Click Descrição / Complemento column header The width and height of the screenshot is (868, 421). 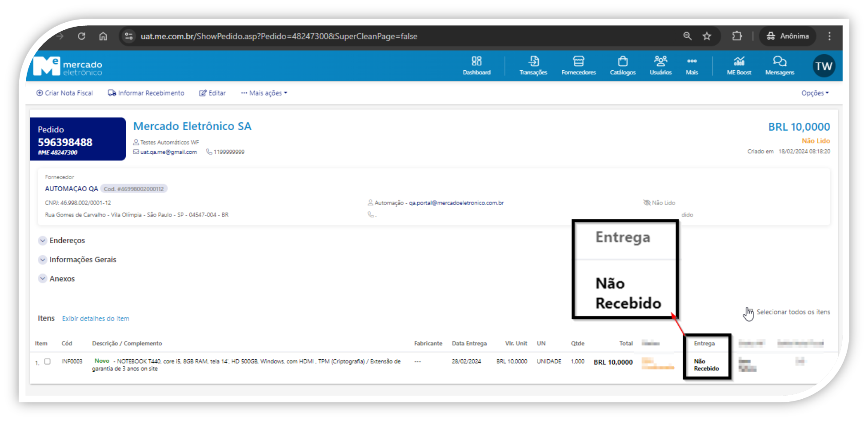point(127,344)
